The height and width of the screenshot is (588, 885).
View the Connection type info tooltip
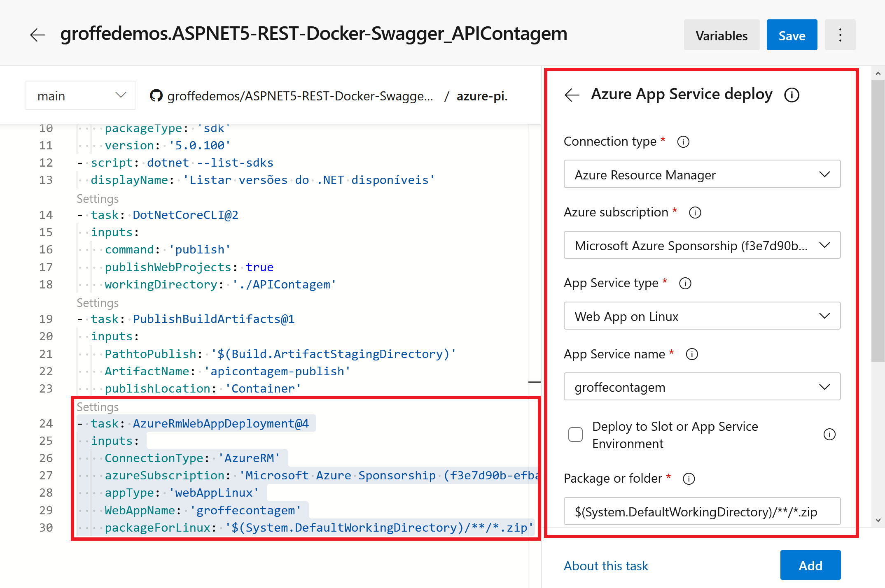click(x=683, y=142)
